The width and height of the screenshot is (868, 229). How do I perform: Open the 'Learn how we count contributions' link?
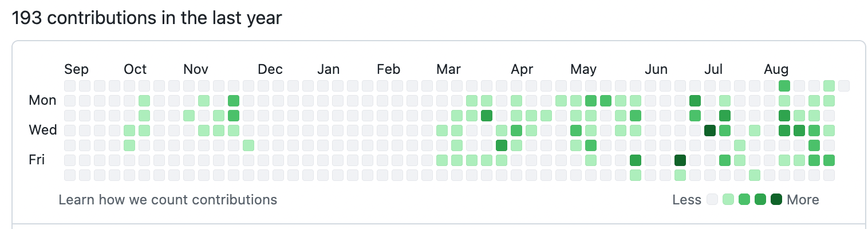(x=168, y=200)
